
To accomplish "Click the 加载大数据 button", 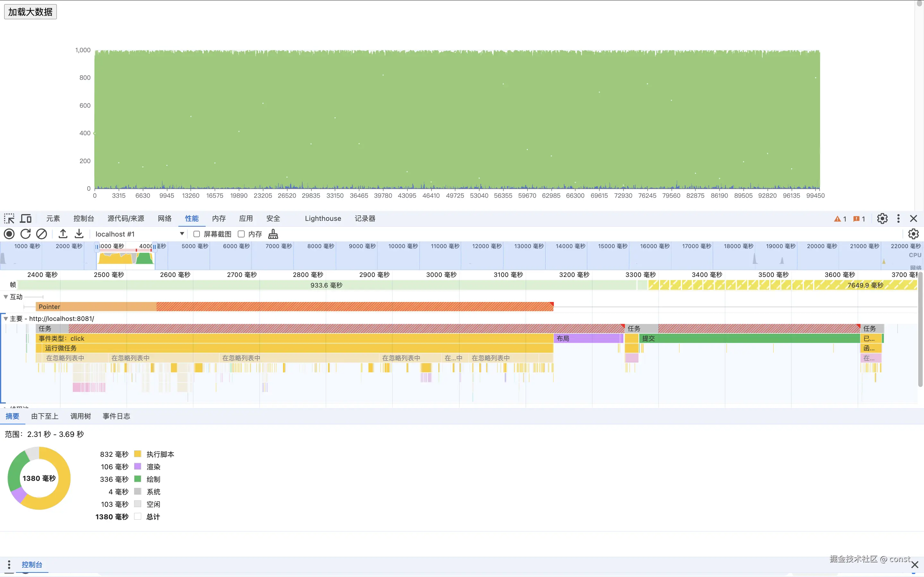I will point(30,12).
